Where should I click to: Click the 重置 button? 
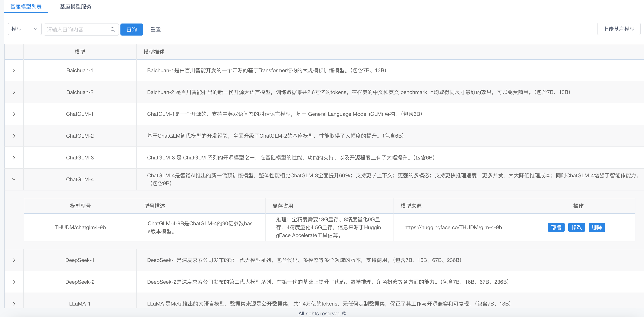(155, 30)
